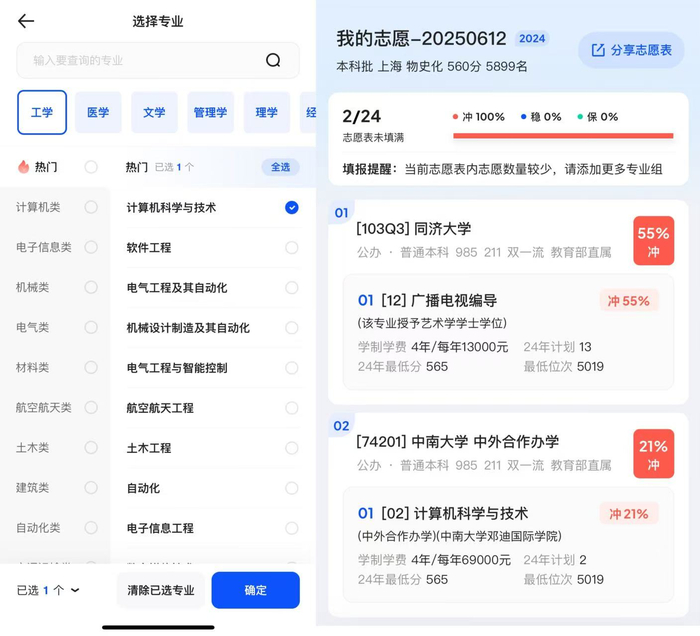Check the 电气工程与智能控制 circle

[x=292, y=368]
